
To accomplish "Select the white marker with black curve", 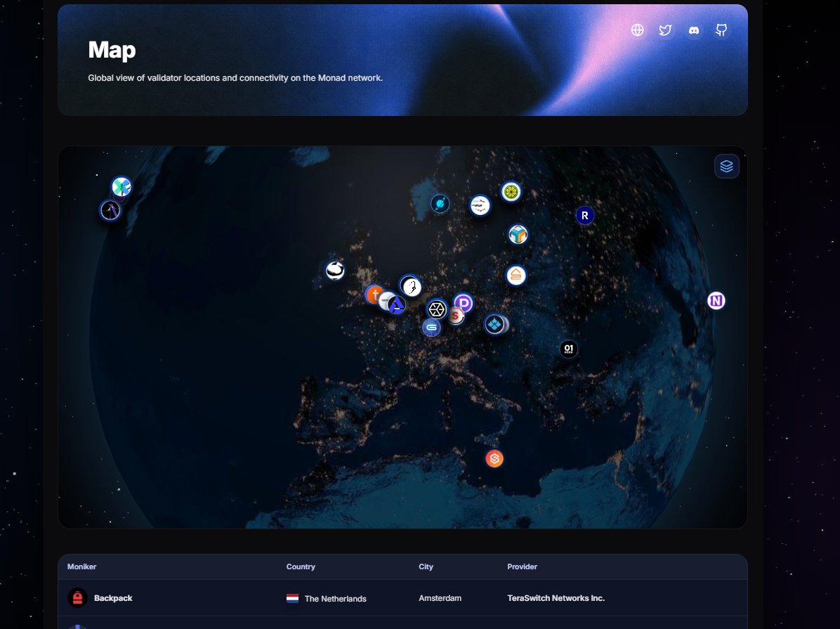I will tap(411, 286).
